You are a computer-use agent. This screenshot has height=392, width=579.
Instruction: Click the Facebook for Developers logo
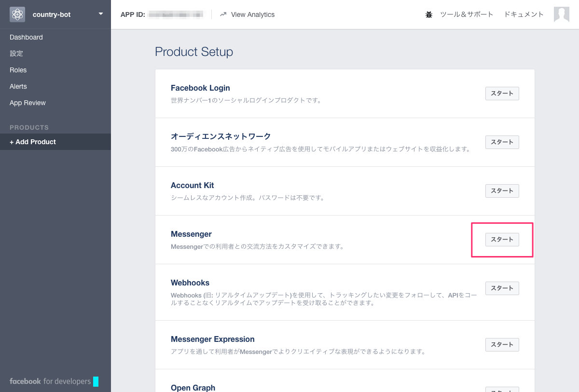click(x=50, y=381)
